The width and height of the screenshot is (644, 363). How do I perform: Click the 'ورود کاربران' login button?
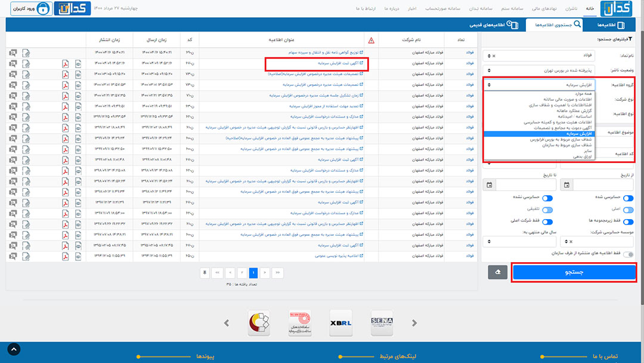pos(31,8)
